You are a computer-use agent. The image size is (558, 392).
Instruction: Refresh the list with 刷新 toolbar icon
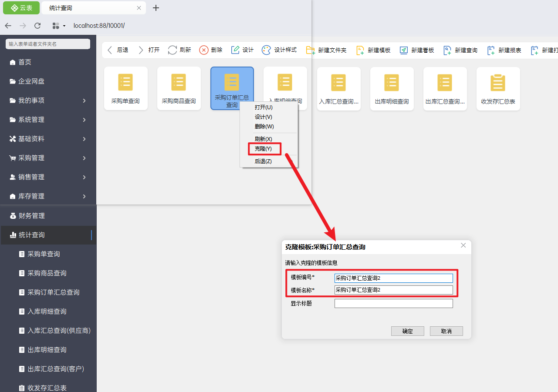pos(172,50)
